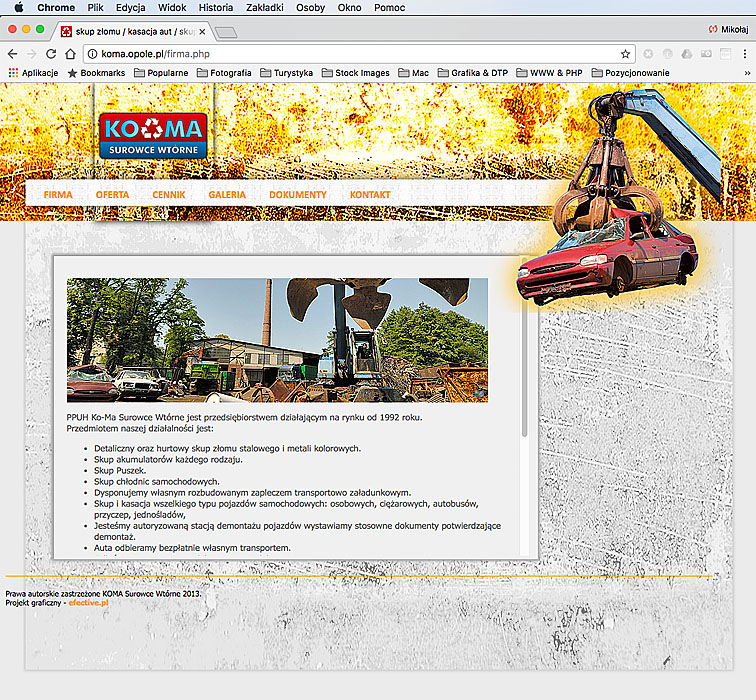Open the Chrome three-dot menu
Viewport: 756px width, 700px height.
click(745, 54)
